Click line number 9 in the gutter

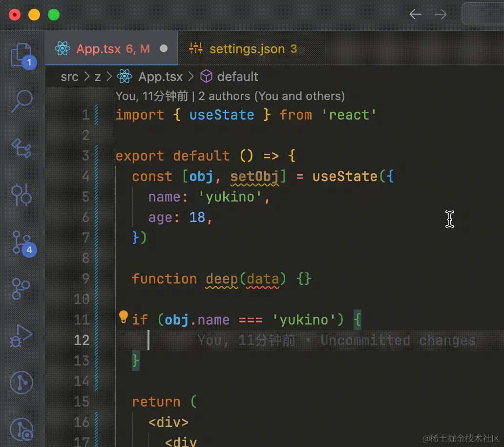[x=85, y=279]
